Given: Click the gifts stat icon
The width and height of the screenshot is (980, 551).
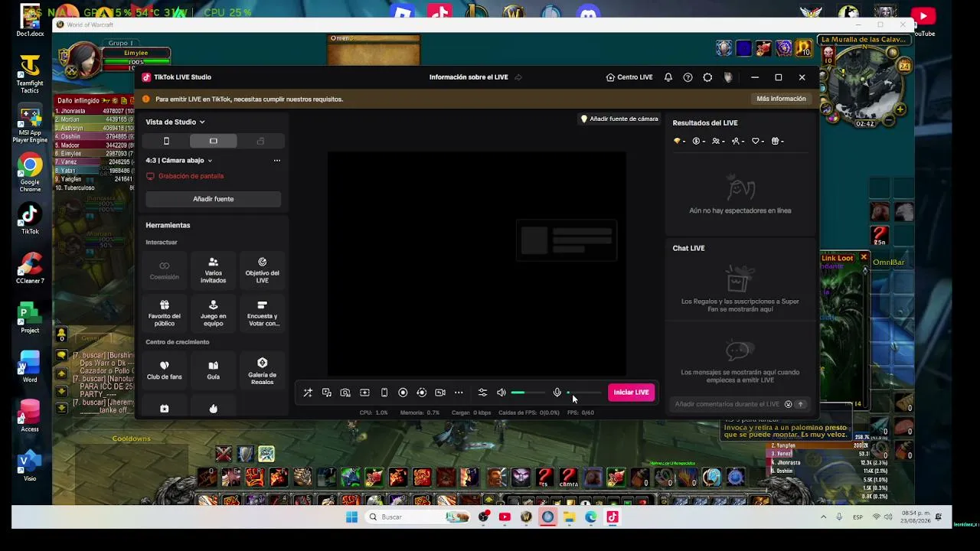Looking at the screenshot, I should pos(777,141).
